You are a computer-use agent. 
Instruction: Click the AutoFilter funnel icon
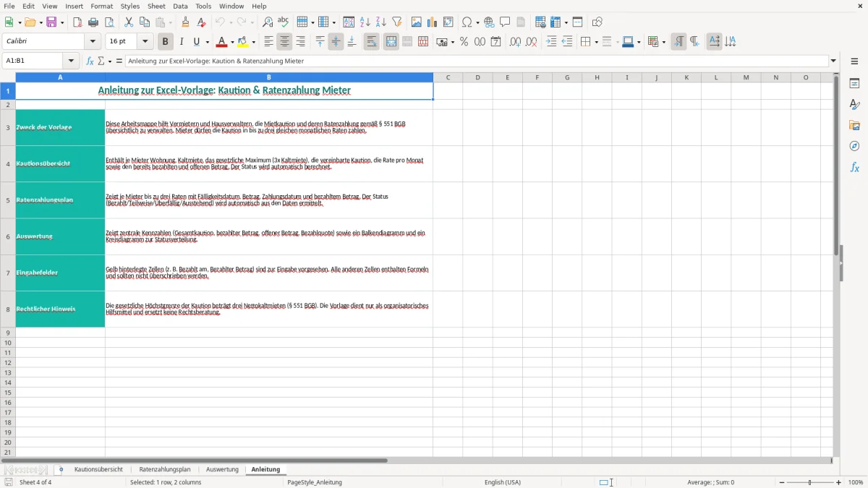pos(397,22)
